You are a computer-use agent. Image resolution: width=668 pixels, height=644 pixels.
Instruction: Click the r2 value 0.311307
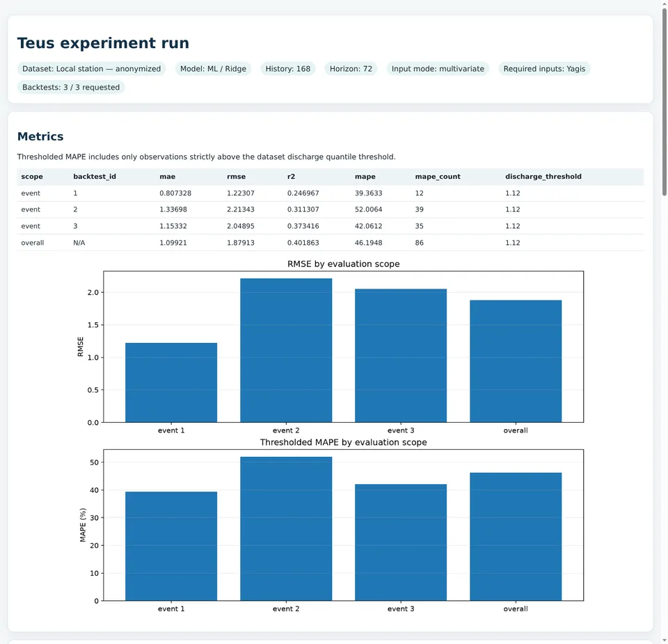point(303,209)
